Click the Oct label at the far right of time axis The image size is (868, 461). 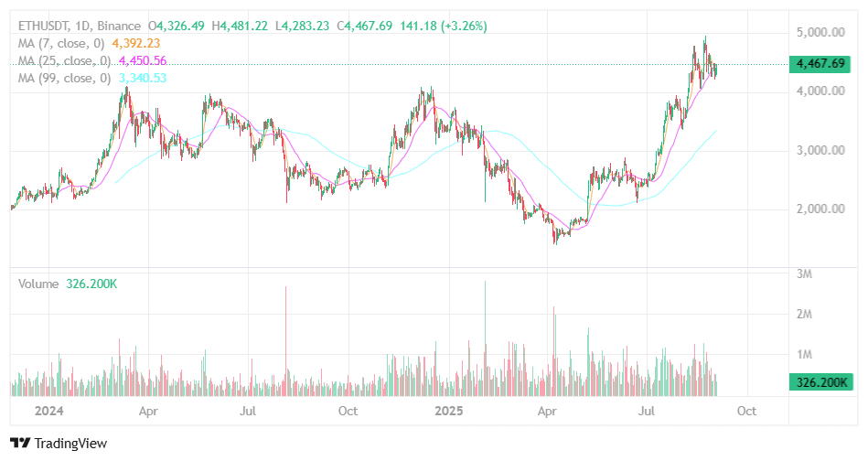click(746, 412)
